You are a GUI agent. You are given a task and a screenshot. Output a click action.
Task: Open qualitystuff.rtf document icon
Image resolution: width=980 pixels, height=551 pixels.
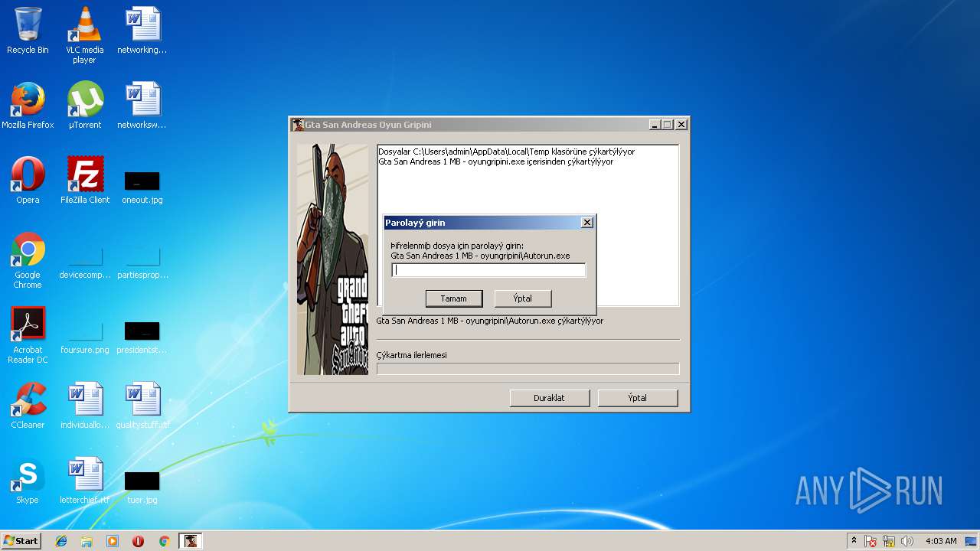[142, 406]
